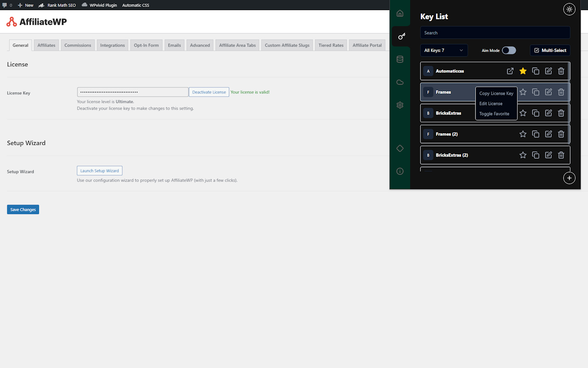The height and width of the screenshot is (368, 588).
Task: Delete the BricksExtras (2) key
Action: pyautogui.click(x=561, y=155)
